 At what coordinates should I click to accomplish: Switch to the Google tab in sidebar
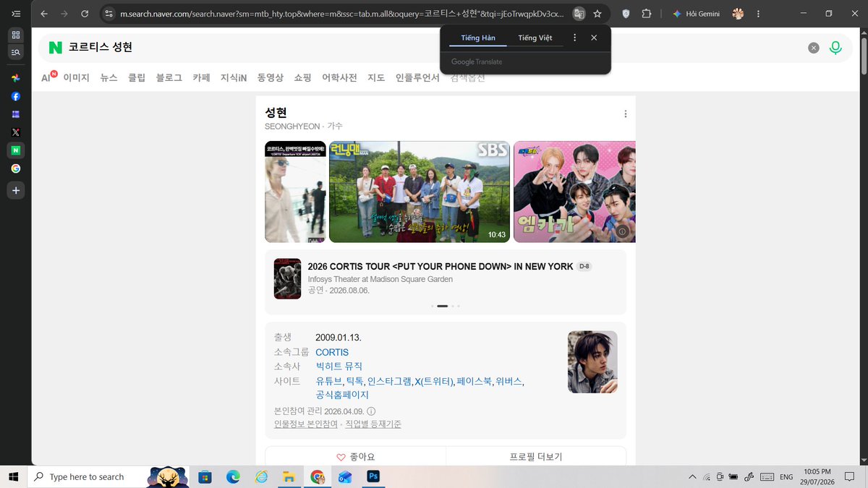click(x=15, y=168)
